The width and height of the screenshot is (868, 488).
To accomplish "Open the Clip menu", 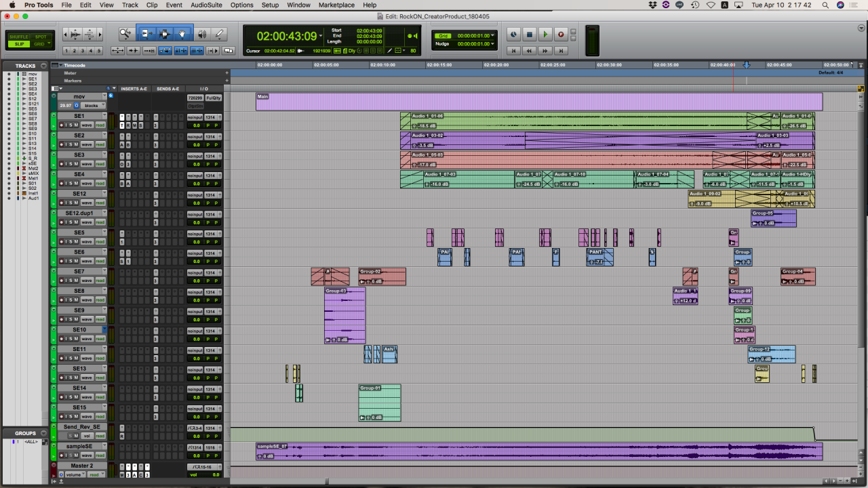I will pyautogui.click(x=152, y=5).
